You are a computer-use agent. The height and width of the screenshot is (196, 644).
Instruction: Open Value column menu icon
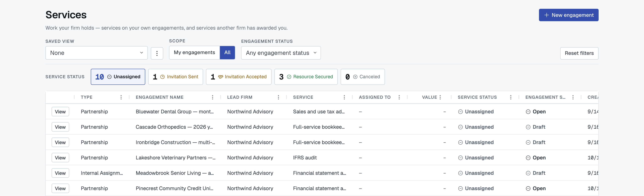(440, 97)
